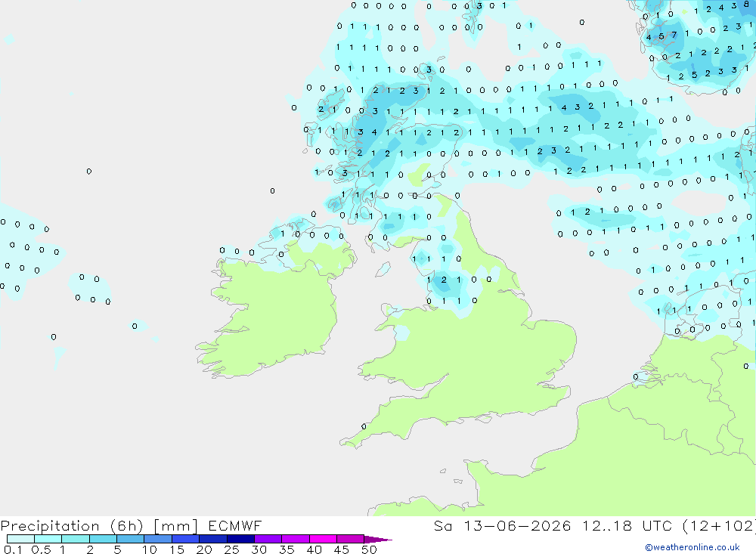
Task: Select the 'Sa 13-06-2026' date text
Action: tap(503, 525)
